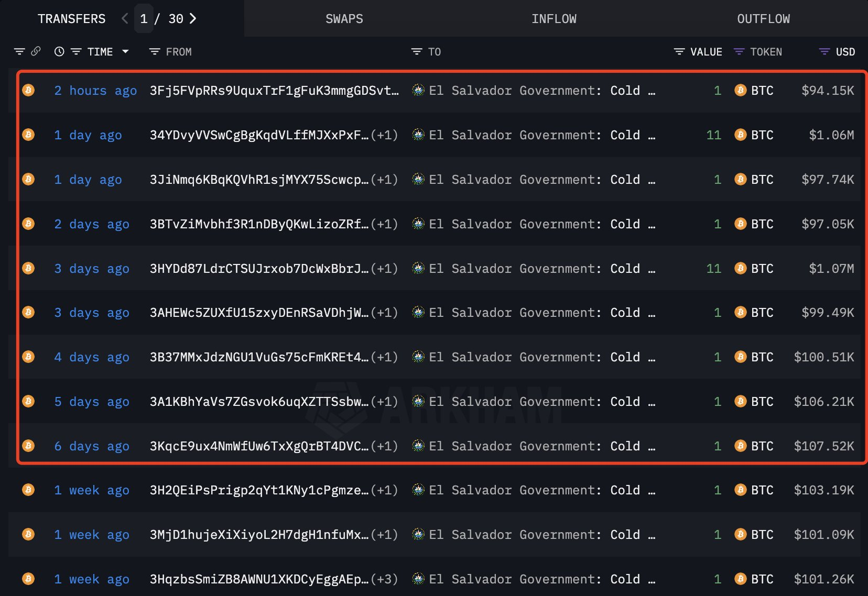
Task: Expand the (+1) extra sender on 3JiNmq row
Action: tap(384, 180)
